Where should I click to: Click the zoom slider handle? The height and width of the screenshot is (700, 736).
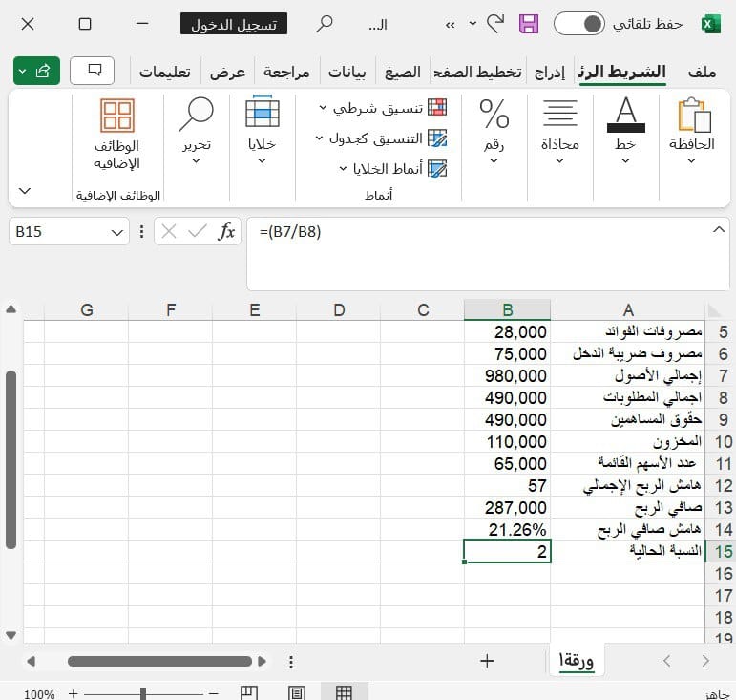[x=143, y=693]
